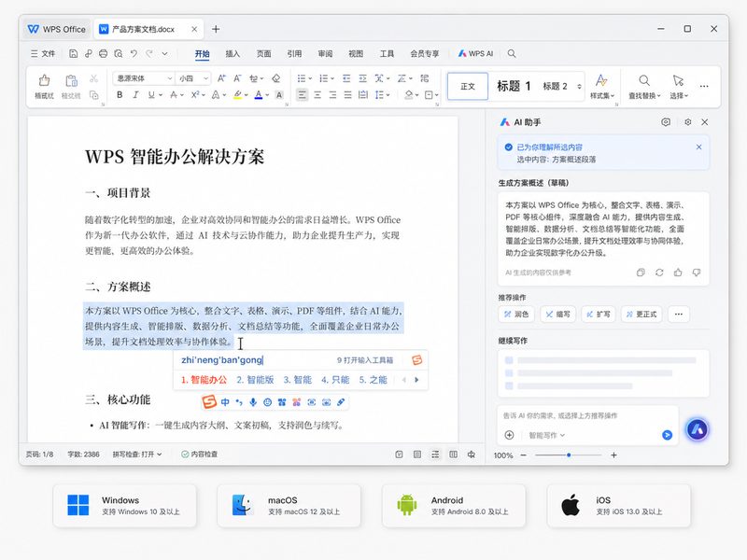
Task: Switch to the 视图 ribbon tab
Action: 356,54
